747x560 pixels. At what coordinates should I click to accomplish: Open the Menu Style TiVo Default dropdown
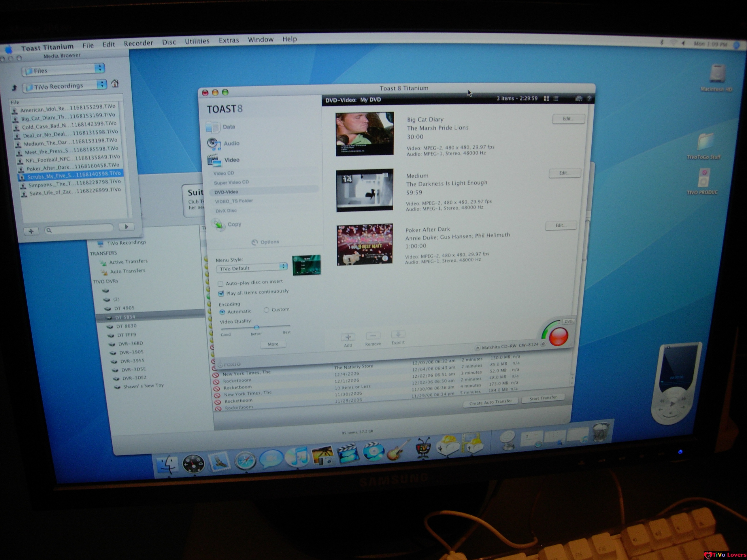pyautogui.click(x=252, y=268)
